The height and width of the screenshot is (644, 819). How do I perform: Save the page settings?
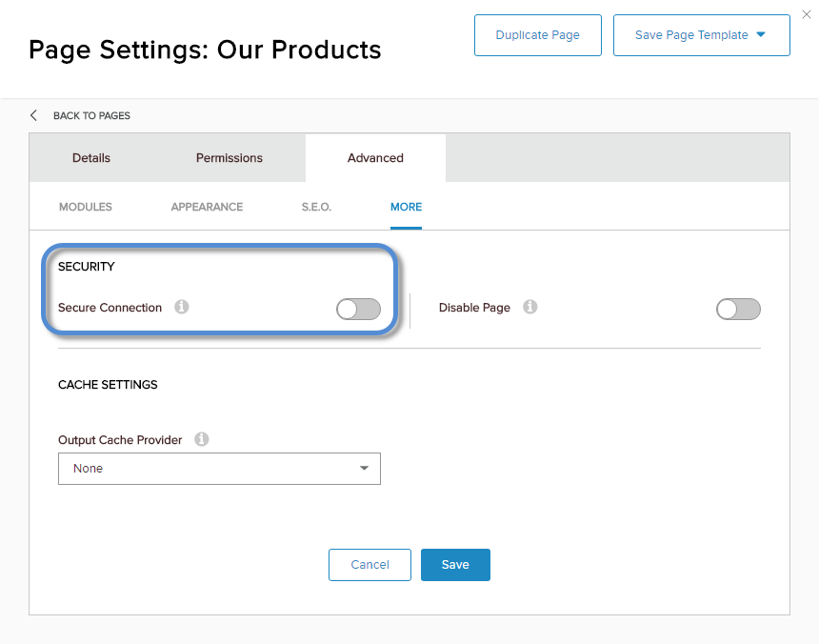pyautogui.click(x=455, y=565)
